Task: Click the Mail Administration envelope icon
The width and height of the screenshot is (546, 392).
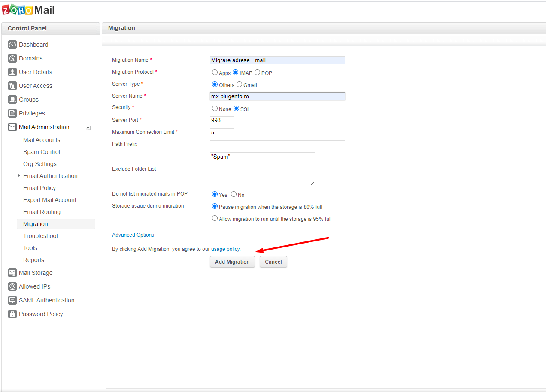Action: [x=12, y=127]
